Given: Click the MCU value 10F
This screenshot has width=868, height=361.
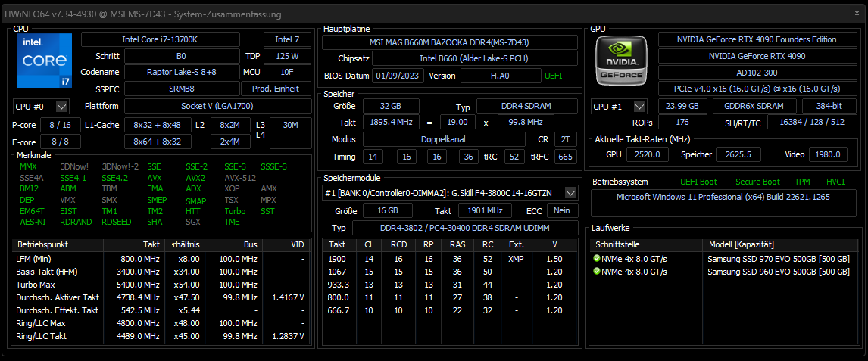Looking at the screenshot, I should [287, 72].
